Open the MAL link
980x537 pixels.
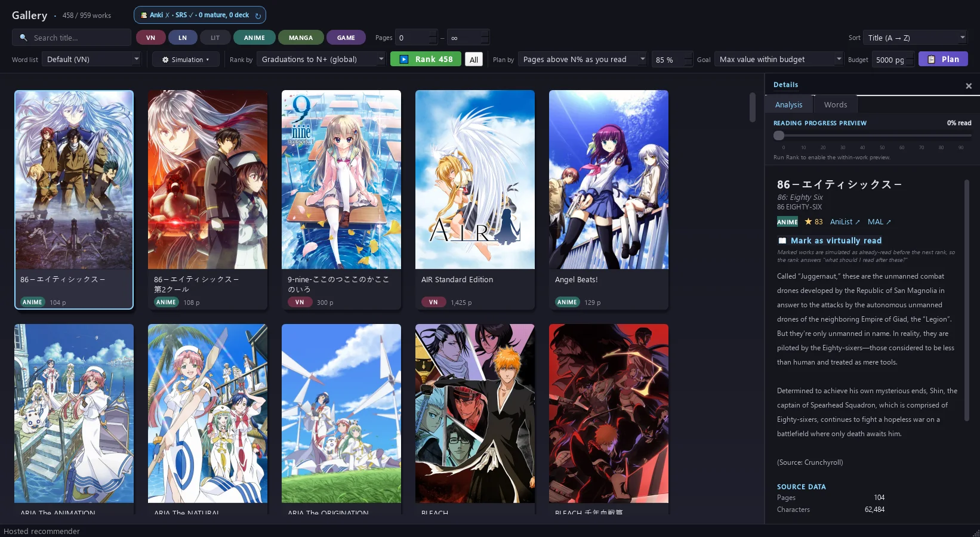[879, 221]
